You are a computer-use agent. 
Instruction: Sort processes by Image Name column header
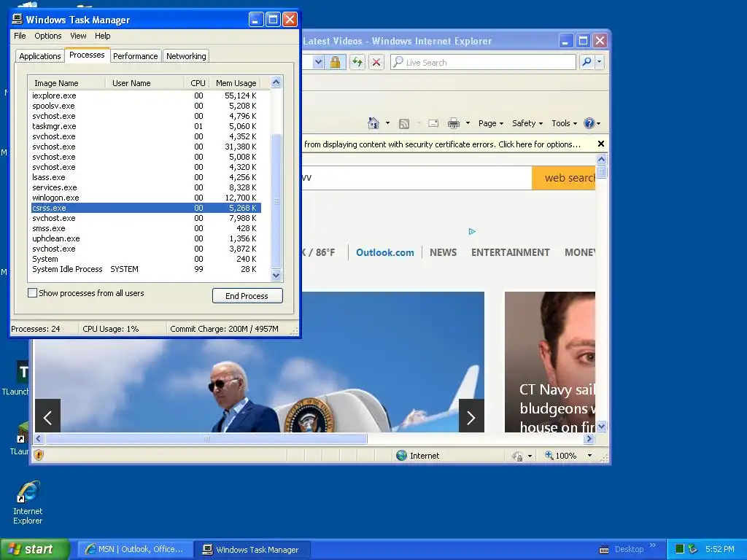coord(66,83)
